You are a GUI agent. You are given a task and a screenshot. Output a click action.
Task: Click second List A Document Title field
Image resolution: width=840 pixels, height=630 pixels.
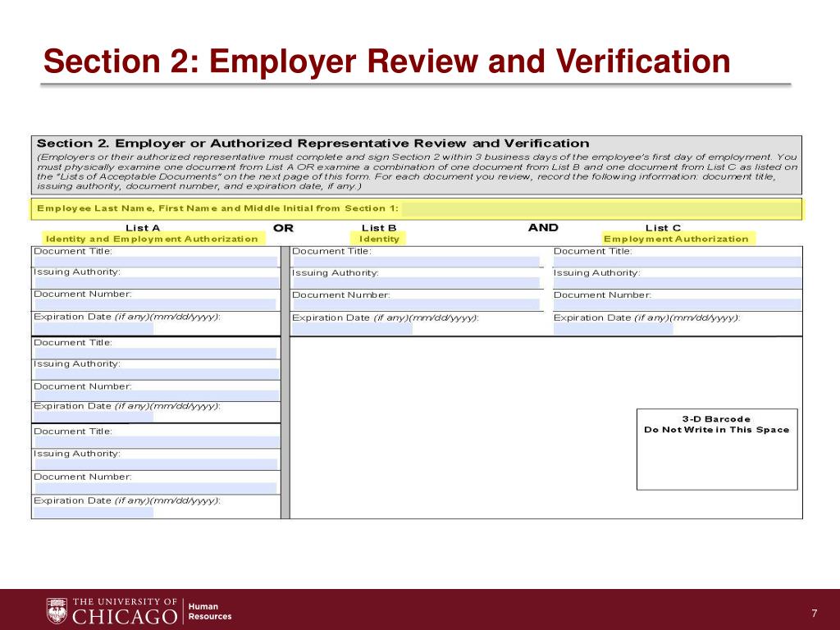[156, 353]
